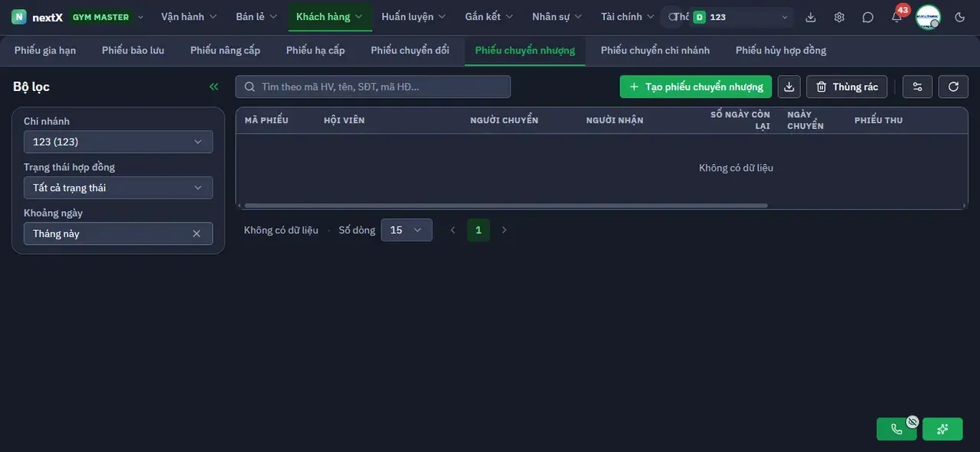
Task: Toggle dark mode moon icon
Action: pyautogui.click(x=960, y=17)
